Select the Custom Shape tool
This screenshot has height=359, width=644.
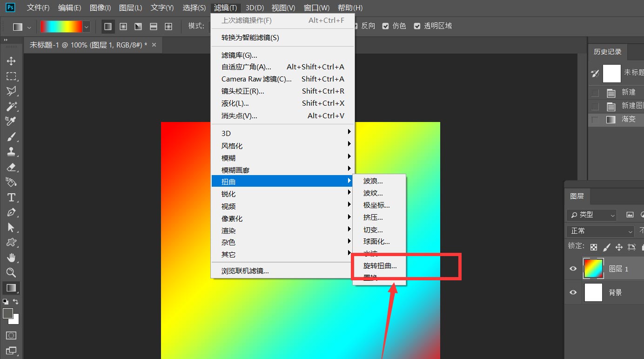[11, 242]
